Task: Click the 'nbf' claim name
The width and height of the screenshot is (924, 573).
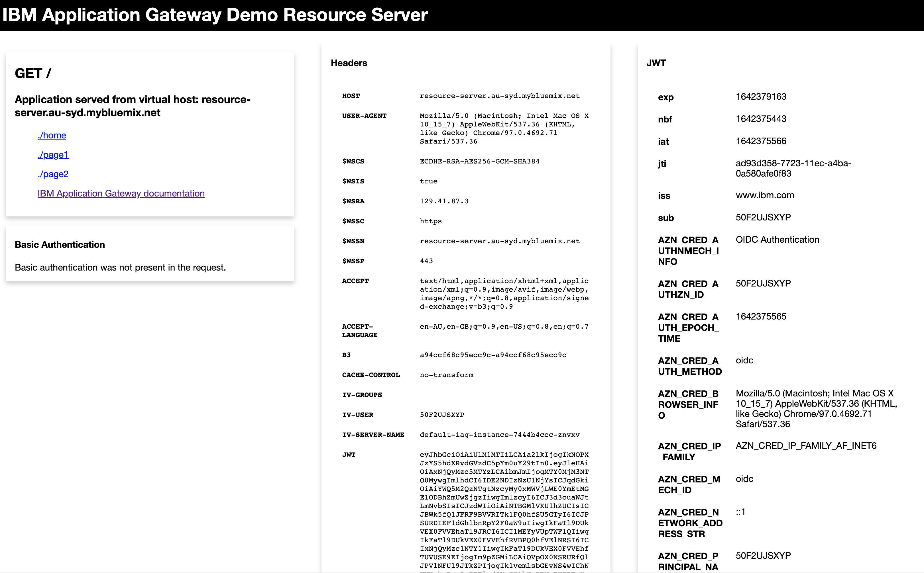Action: 665,119
